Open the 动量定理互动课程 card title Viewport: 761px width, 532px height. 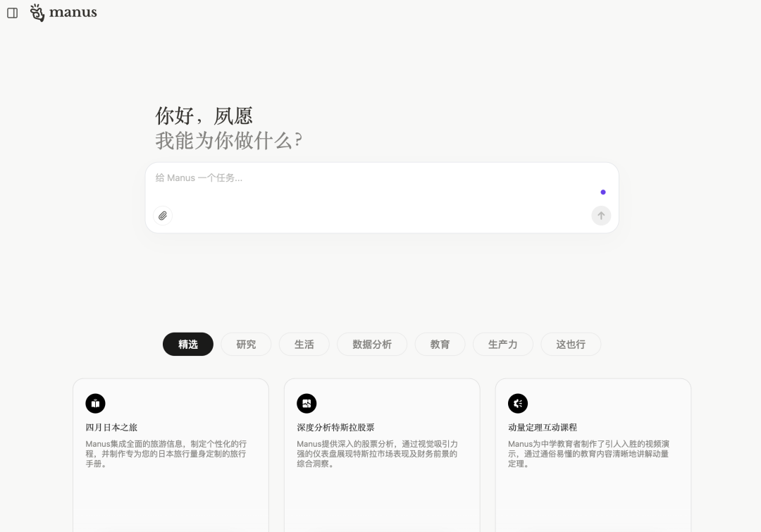coord(543,427)
